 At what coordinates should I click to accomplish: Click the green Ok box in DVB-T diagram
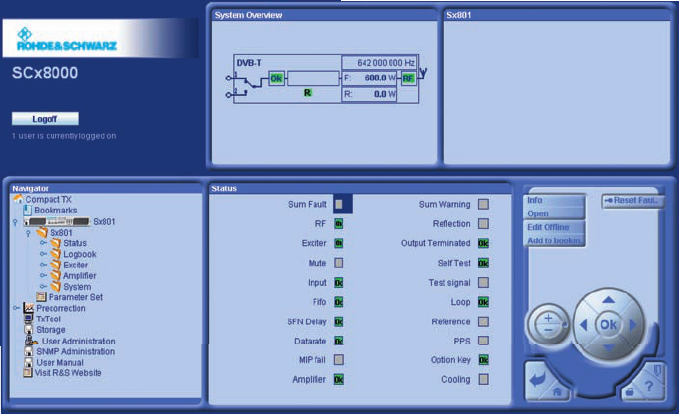coord(276,78)
